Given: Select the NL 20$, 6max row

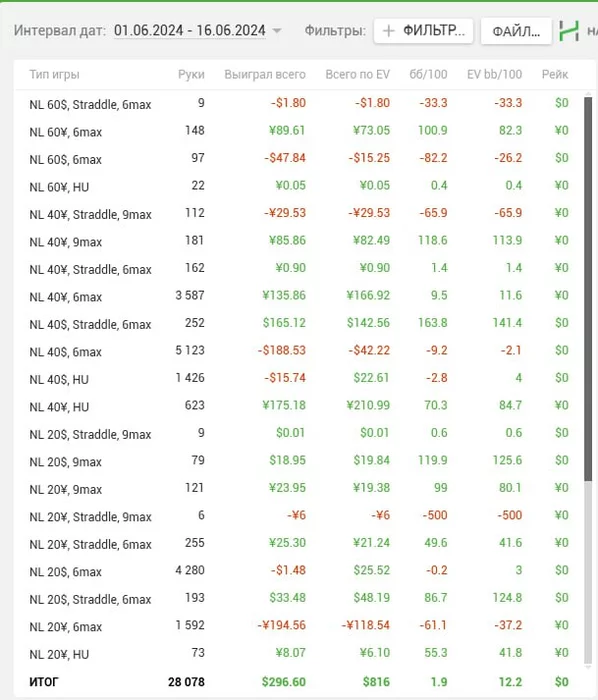Looking at the screenshot, I should point(299,571).
